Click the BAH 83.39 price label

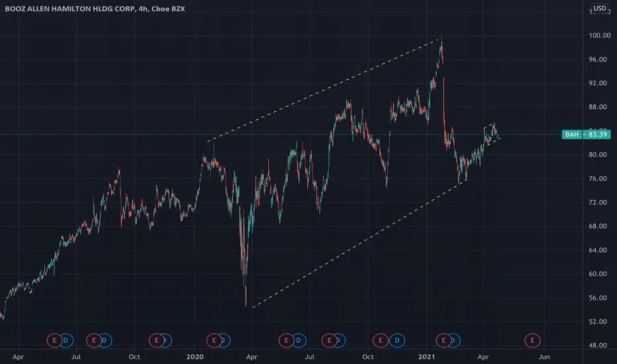586,134
